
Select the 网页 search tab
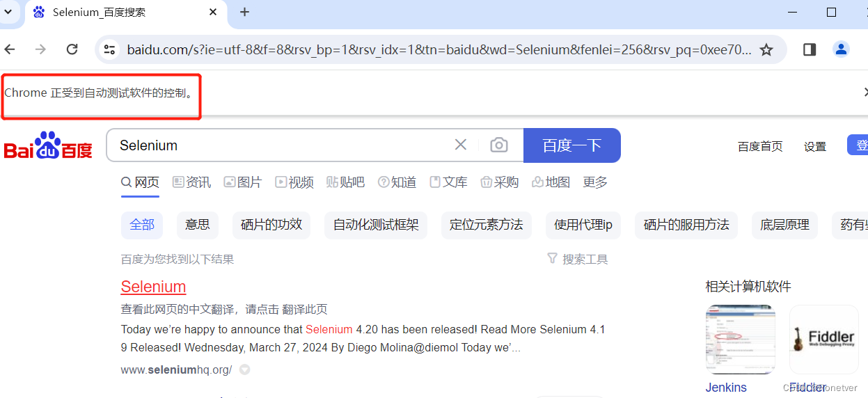(x=140, y=182)
